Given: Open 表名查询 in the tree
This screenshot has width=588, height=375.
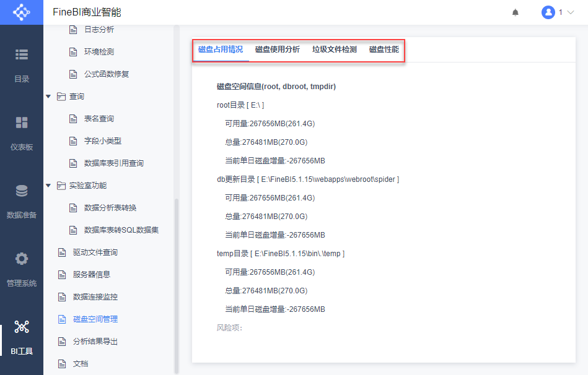Looking at the screenshot, I should (99, 119).
